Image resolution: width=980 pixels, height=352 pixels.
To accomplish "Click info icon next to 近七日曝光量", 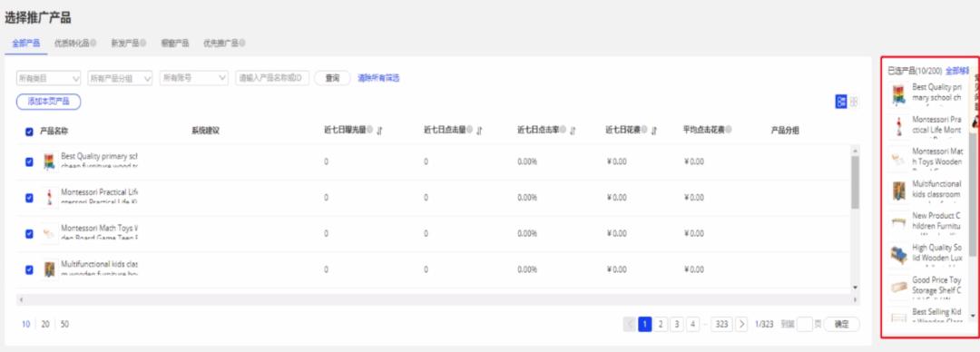I will pos(369,130).
